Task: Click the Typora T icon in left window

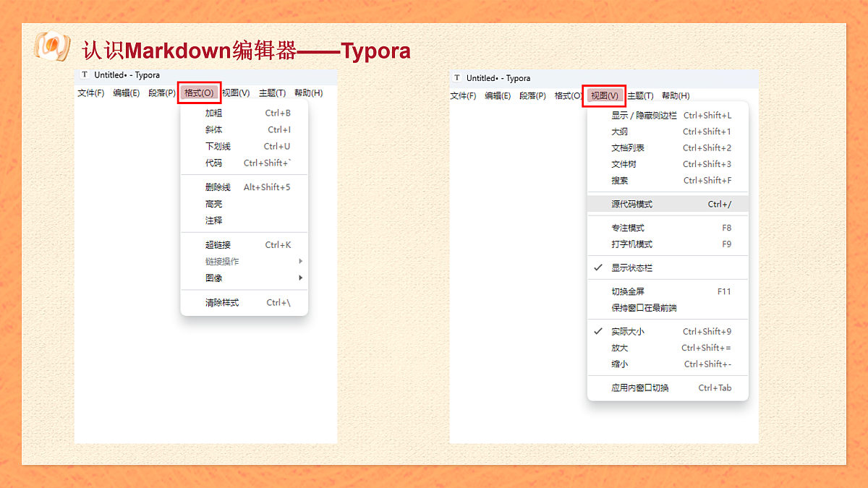Action: coord(85,74)
